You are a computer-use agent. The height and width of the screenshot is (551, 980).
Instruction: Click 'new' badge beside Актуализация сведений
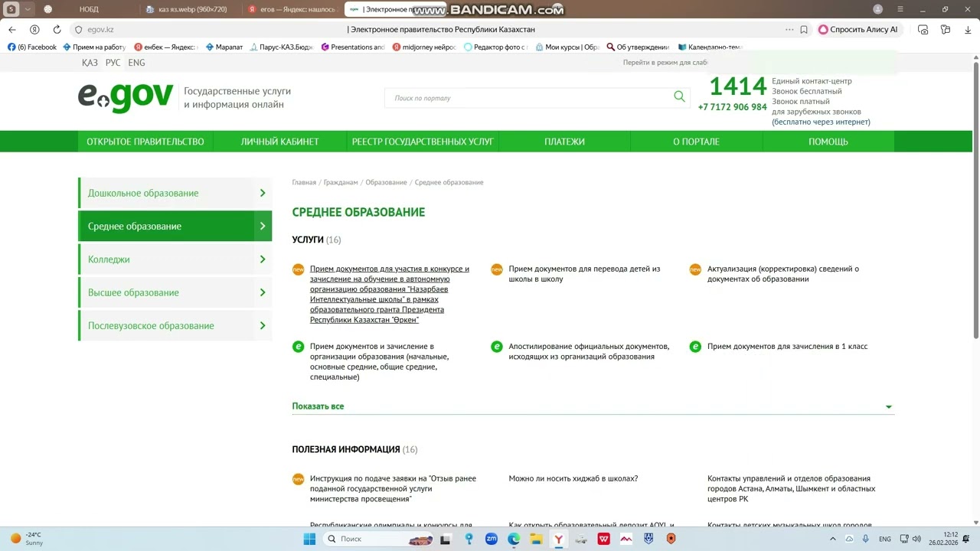click(695, 269)
